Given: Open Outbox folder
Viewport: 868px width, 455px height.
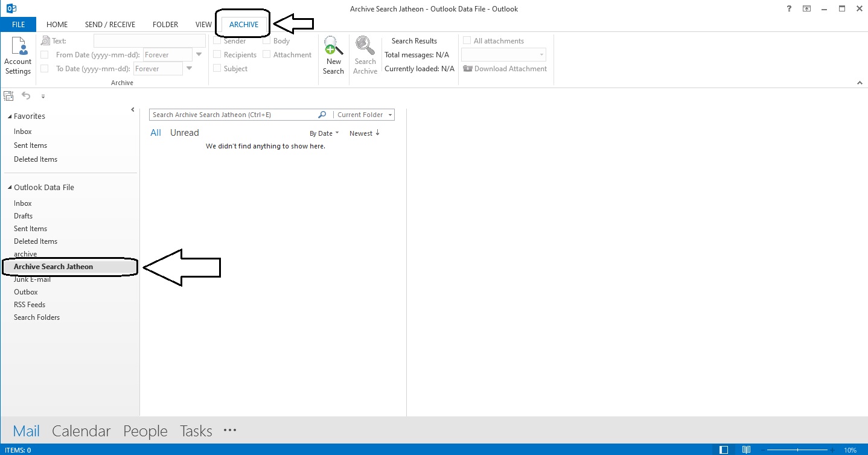Looking at the screenshot, I should 26,292.
